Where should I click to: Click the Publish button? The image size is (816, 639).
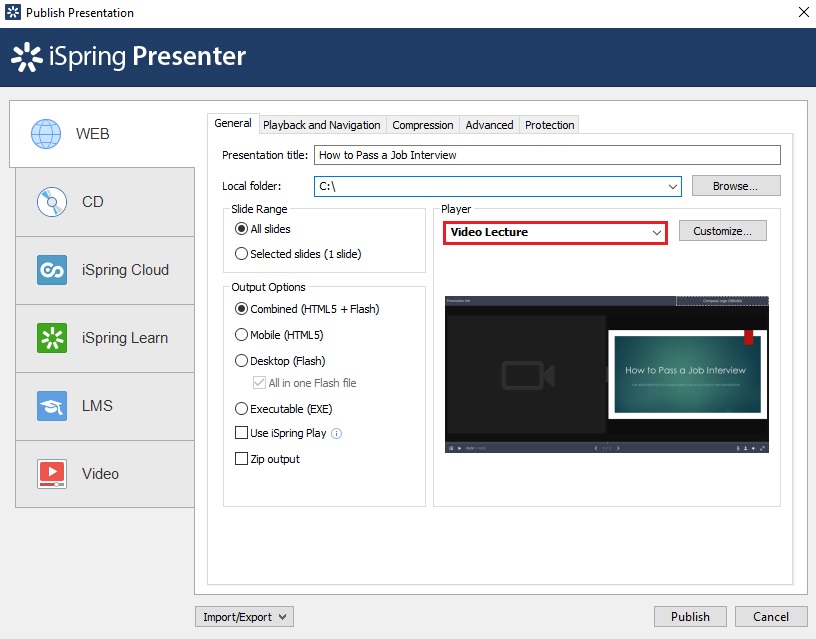(690, 617)
